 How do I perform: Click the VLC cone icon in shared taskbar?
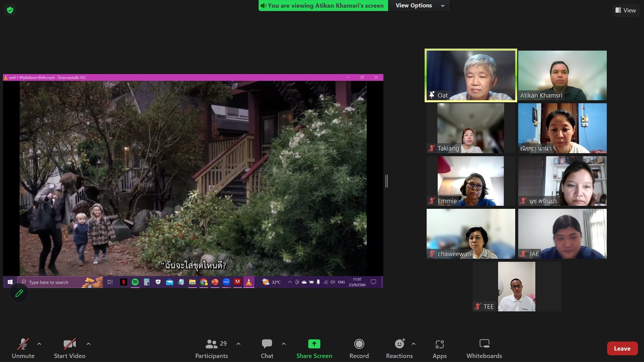(x=249, y=282)
